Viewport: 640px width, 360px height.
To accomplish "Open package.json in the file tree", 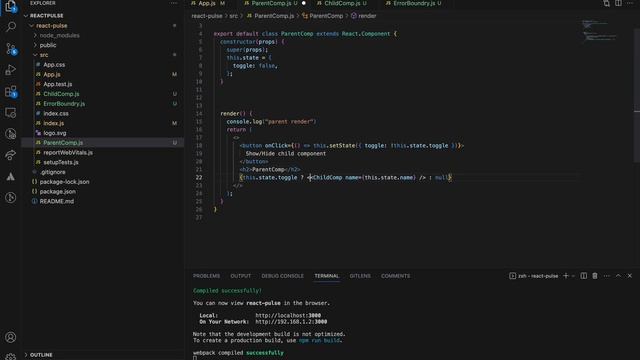I will click(58, 192).
